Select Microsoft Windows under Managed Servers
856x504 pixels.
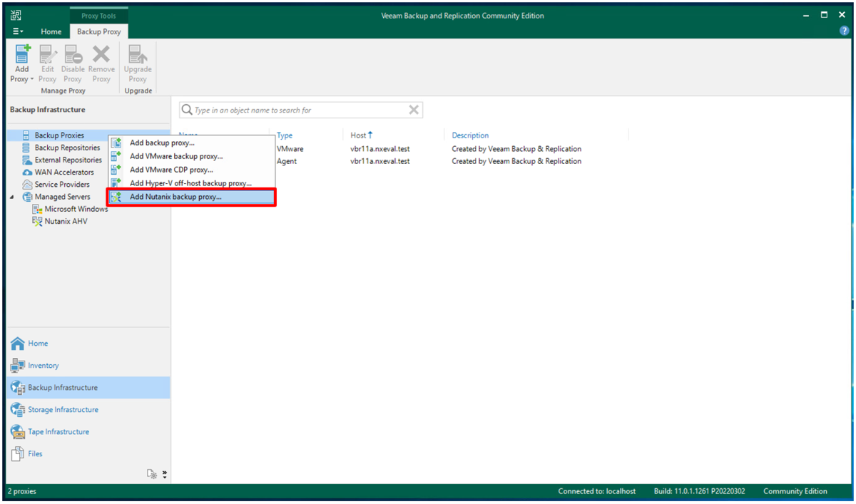pyautogui.click(x=76, y=209)
